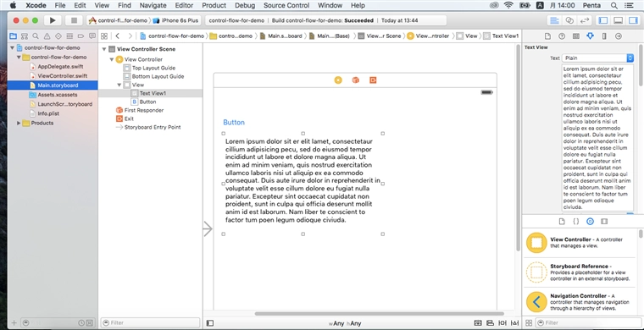Click the blue Button on the canvas
This screenshot has height=330, width=644.
234,122
